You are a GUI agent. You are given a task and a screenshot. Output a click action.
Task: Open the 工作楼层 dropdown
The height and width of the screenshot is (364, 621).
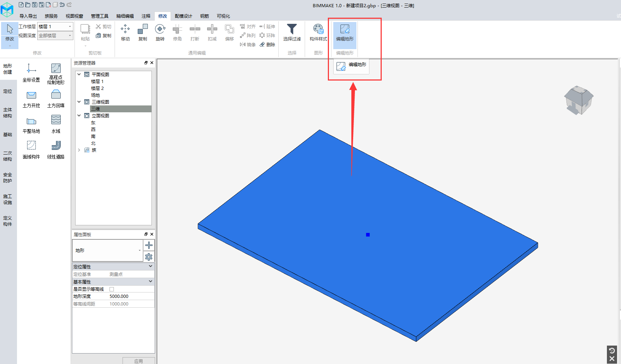click(55, 27)
